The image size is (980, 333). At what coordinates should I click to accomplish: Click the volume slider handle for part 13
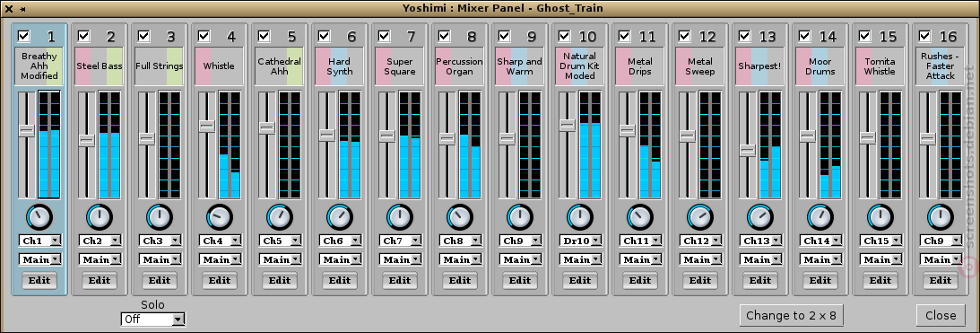[x=748, y=150]
